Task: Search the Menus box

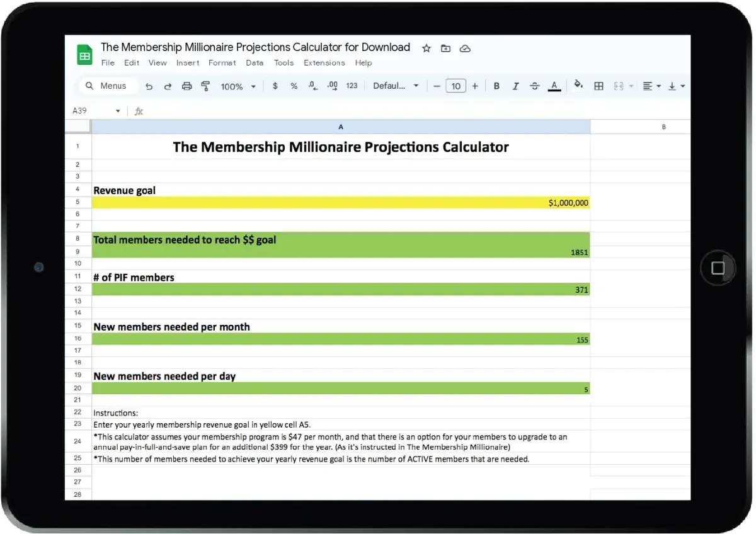Action: (x=108, y=86)
